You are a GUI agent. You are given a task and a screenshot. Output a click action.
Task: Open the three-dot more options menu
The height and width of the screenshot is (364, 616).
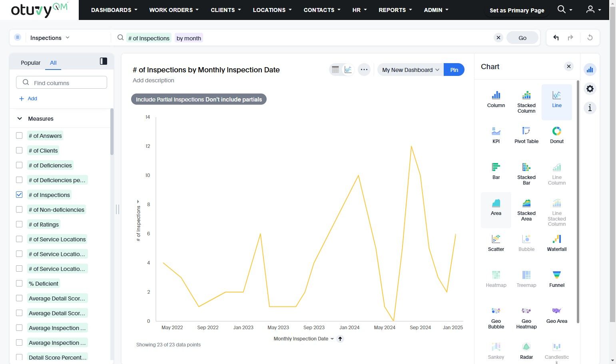(364, 70)
